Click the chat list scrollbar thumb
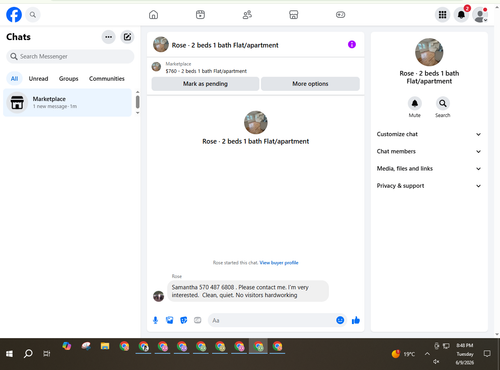The height and width of the screenshot is (370, 500). (x=138, y=102)
